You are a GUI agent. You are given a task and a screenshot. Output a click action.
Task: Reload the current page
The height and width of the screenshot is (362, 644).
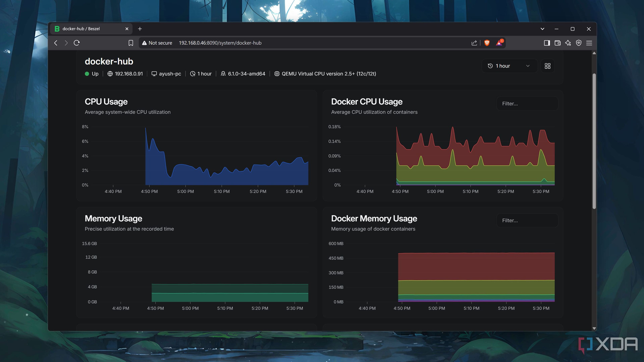pyautogui.click(x=77, y=43)
